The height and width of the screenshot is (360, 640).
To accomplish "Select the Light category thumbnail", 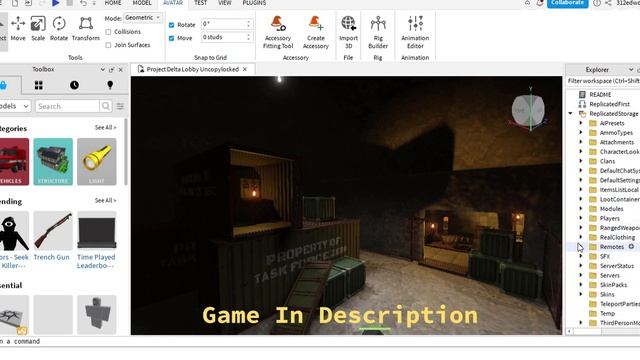I will (97, 162).
